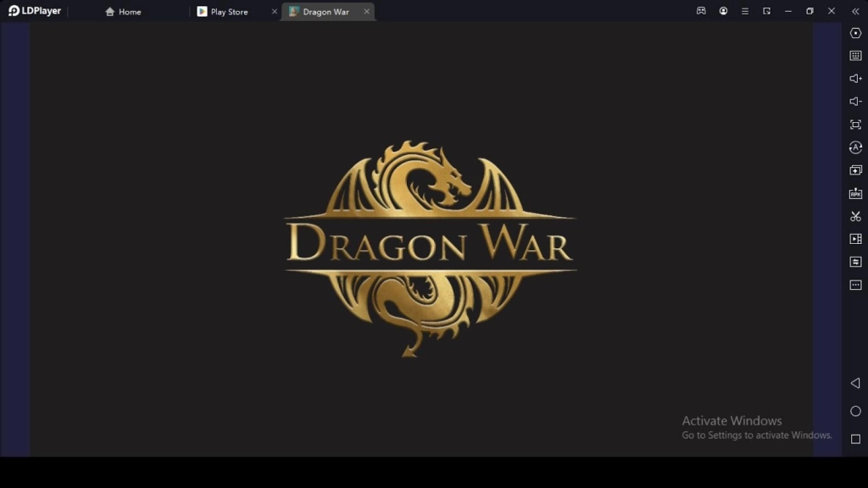Open the screenshot scissors tool

tap(855, 215)
